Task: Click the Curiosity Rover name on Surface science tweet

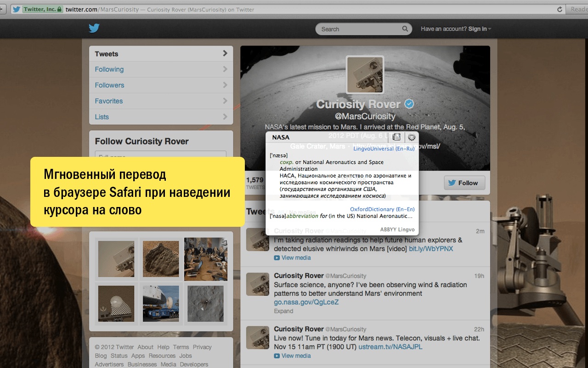Action: point(299,276)
